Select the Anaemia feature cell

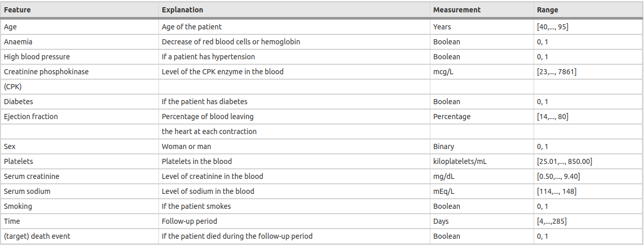(18, 42)
